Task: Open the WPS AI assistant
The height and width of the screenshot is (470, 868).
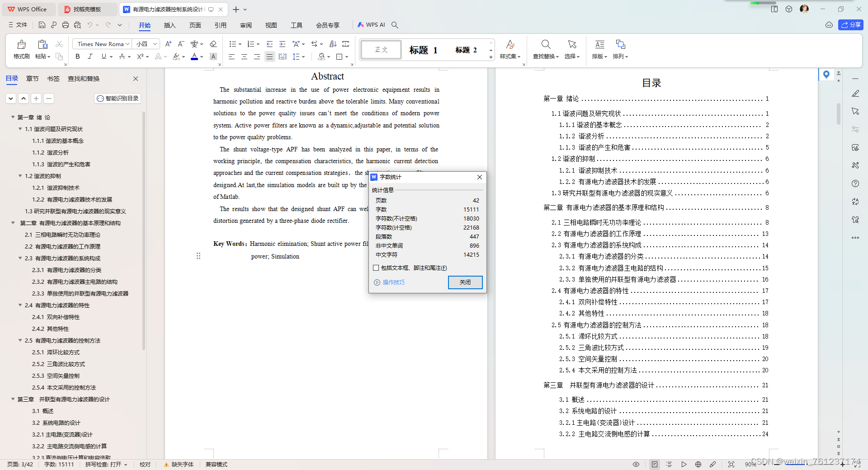Action: [372, 25]
